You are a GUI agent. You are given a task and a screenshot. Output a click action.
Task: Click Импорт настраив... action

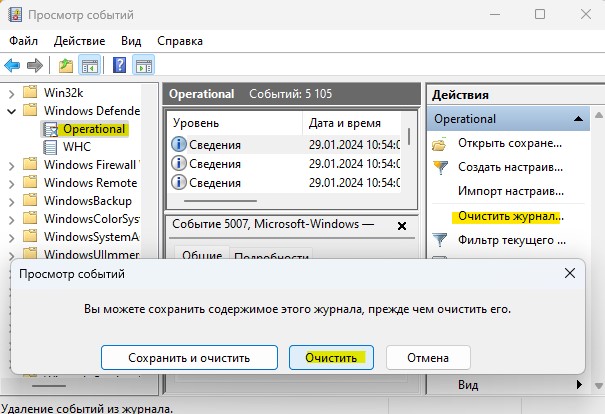pyautogui.click(x=511, y=191)
